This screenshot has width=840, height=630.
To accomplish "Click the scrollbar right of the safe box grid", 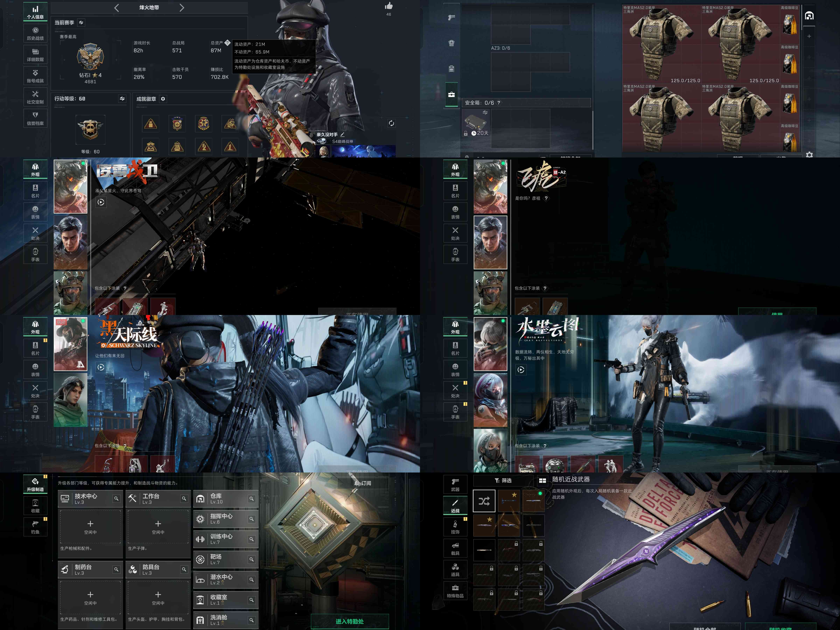I will tap(592, 130).
